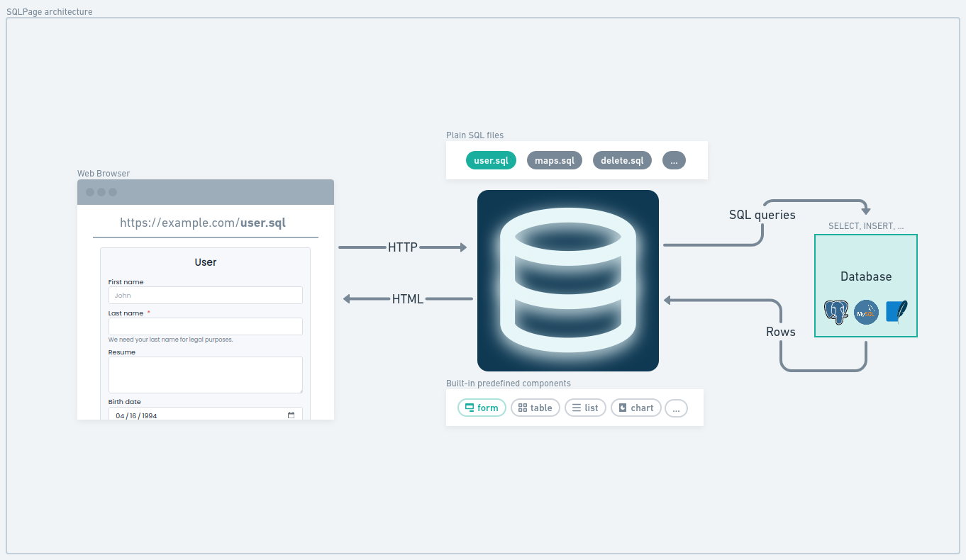
Task: Focus the First name input field
Action: point(206,295)
